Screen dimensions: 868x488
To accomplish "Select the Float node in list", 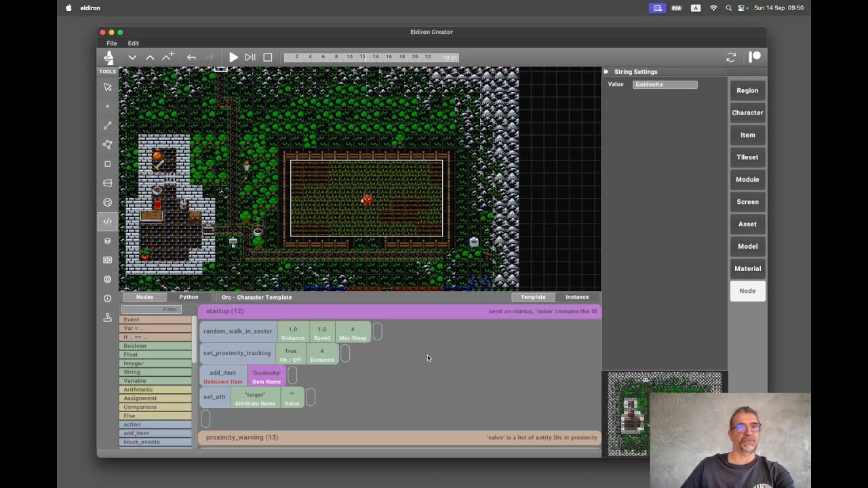I will click(155, 354).
